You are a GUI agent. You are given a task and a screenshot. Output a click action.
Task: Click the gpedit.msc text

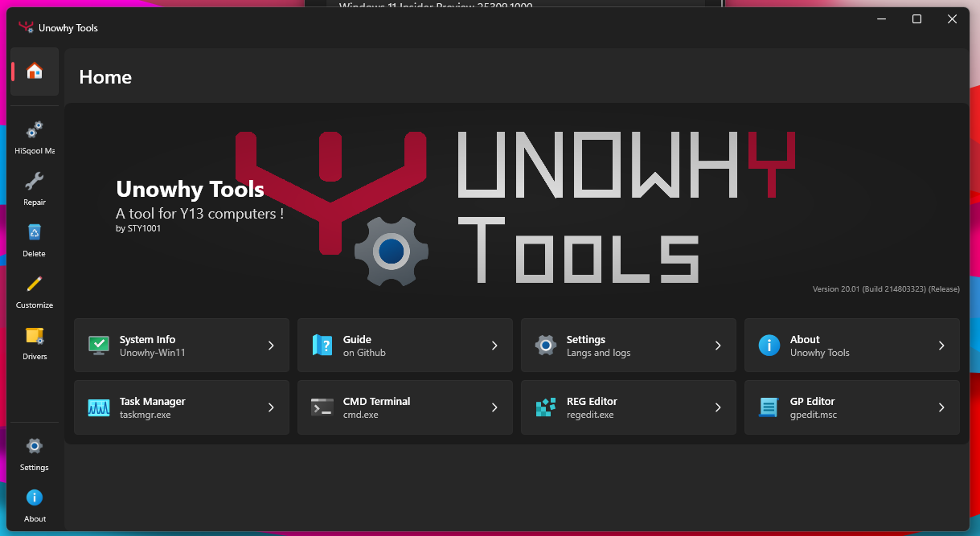click(814, 415)
